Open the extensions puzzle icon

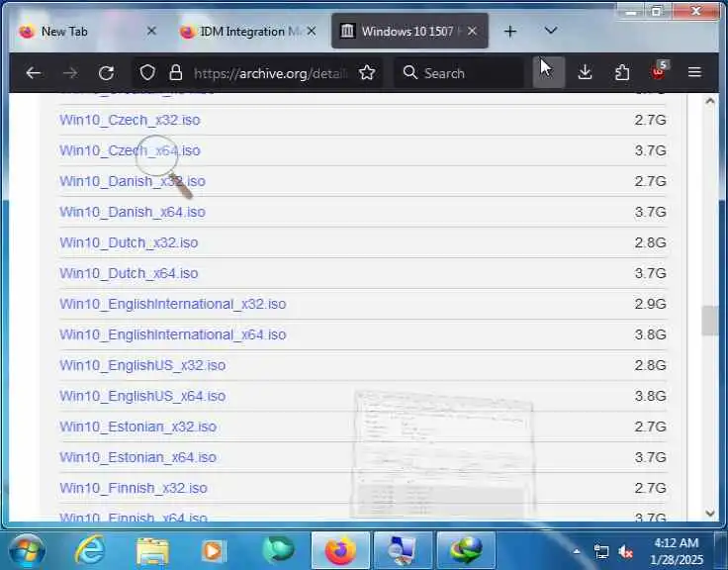(x=622, y=72)
